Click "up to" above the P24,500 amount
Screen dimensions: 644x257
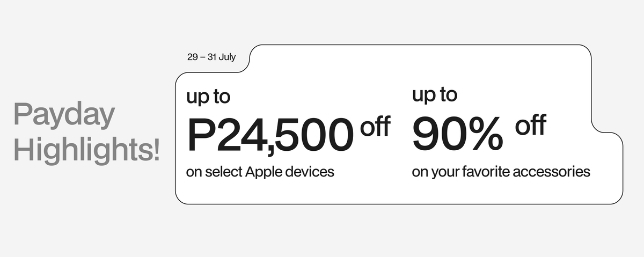(x=208, y=97)
